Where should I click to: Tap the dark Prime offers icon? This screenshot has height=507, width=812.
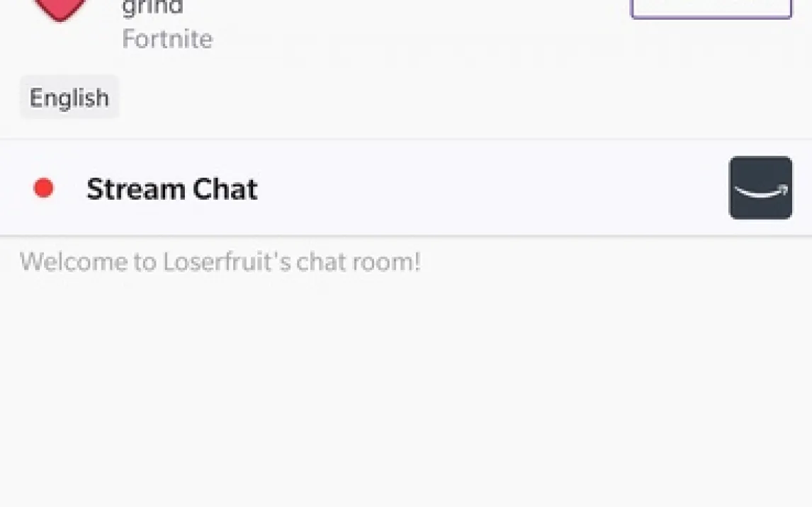coord(760,188)
